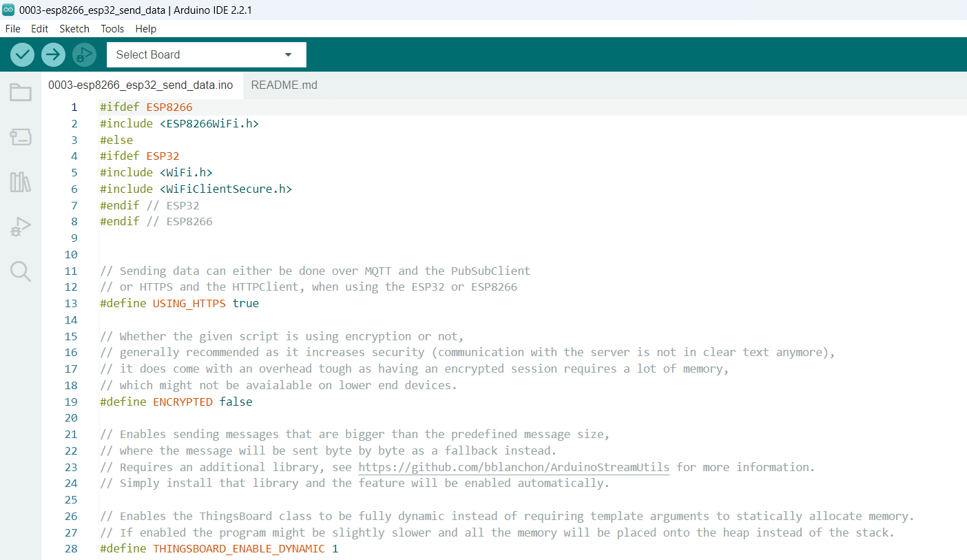Click the 'true' value on line 13
The height and width of the screenshot is (560, 967).
pyautogui.click(x=246, y=303)
